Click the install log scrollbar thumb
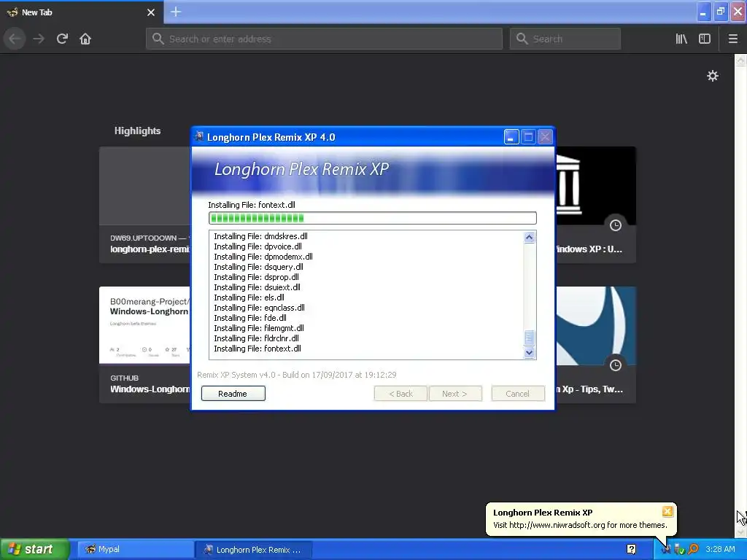The width and height of the screenshot is (747, 560). [529, 338]
